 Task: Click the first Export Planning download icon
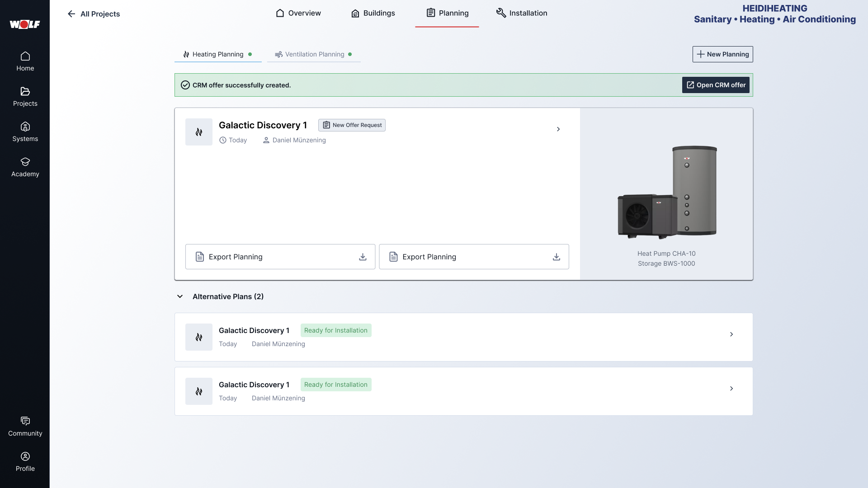tap(363, 257)
